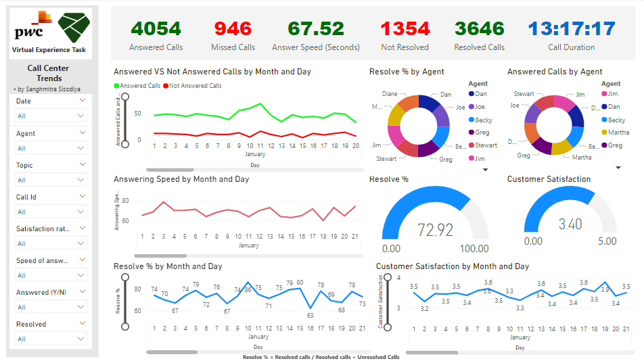Click top zoom handle of Answered Calls chart
The width and height of the screenshot is (644, 361).
point(124,96)
